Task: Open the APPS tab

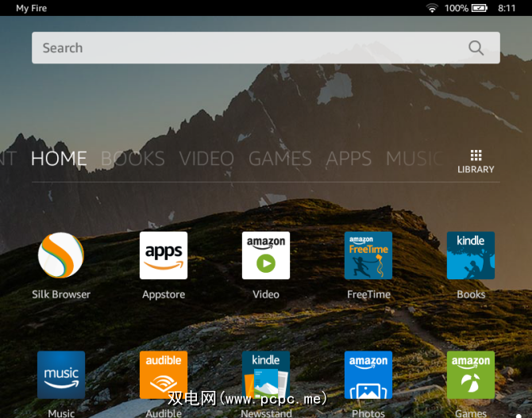Action: [x=349, y=159]
